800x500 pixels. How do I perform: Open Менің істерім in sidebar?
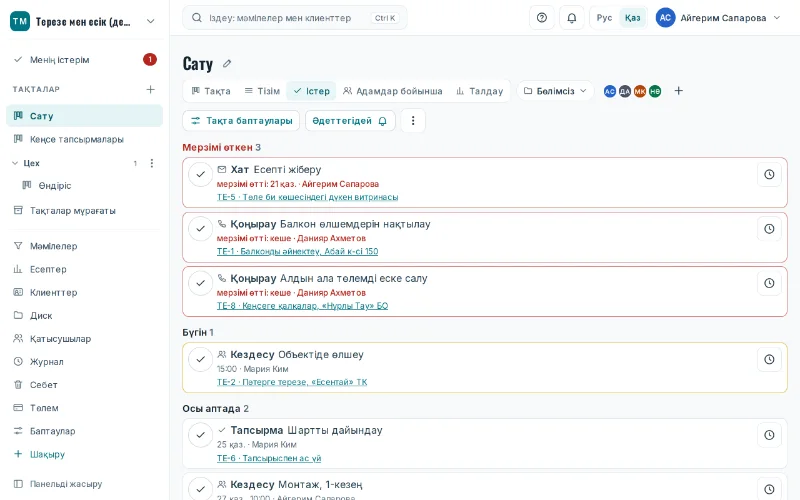(84, 60)
